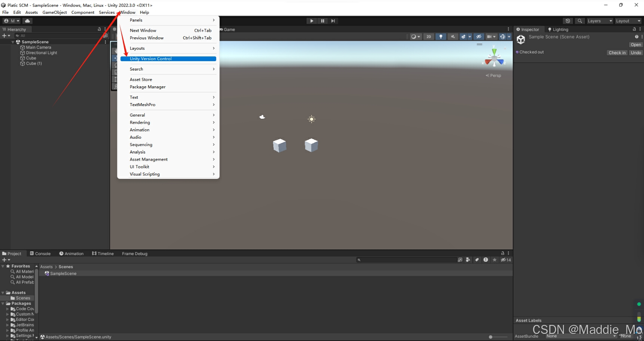Image resolution: width=644 pixels, height=341 pixels.
Task: Click the Open button in Inspector
Action: coord(636,45)
